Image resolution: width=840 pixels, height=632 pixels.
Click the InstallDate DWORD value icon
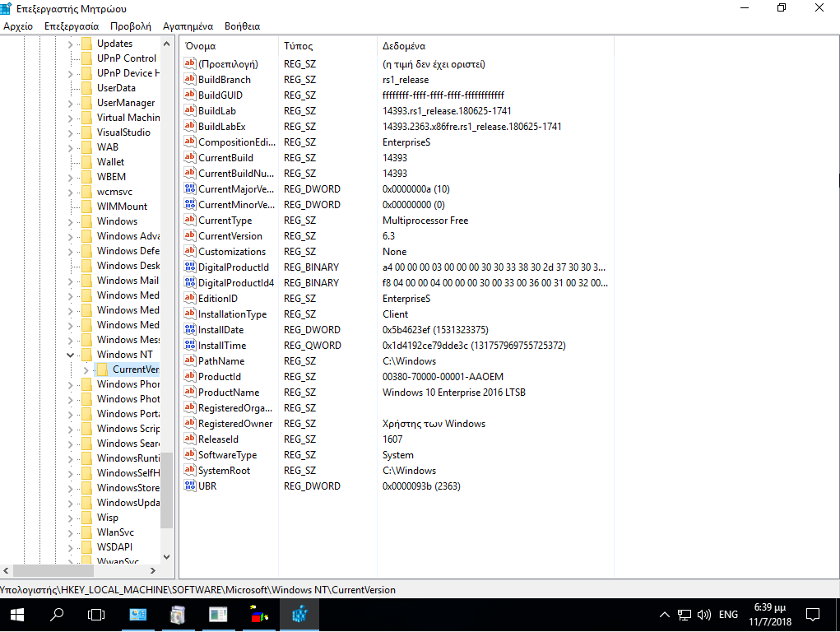[x=190, y=330]
